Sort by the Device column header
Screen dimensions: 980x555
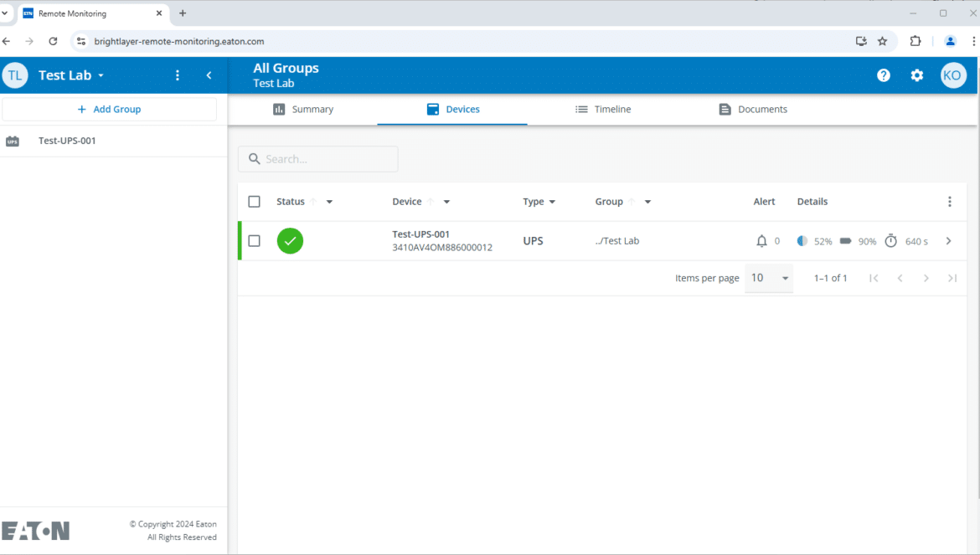[x=407, y=202]
